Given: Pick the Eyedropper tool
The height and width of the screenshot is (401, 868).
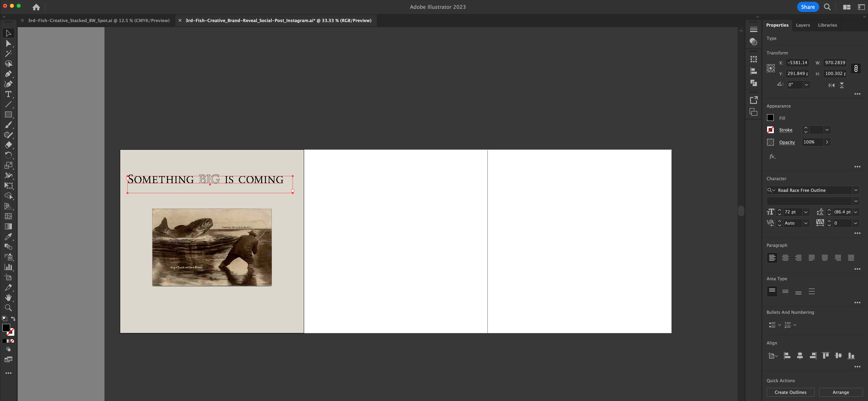Looking at the screenshot, I should (x=8, y=236).
